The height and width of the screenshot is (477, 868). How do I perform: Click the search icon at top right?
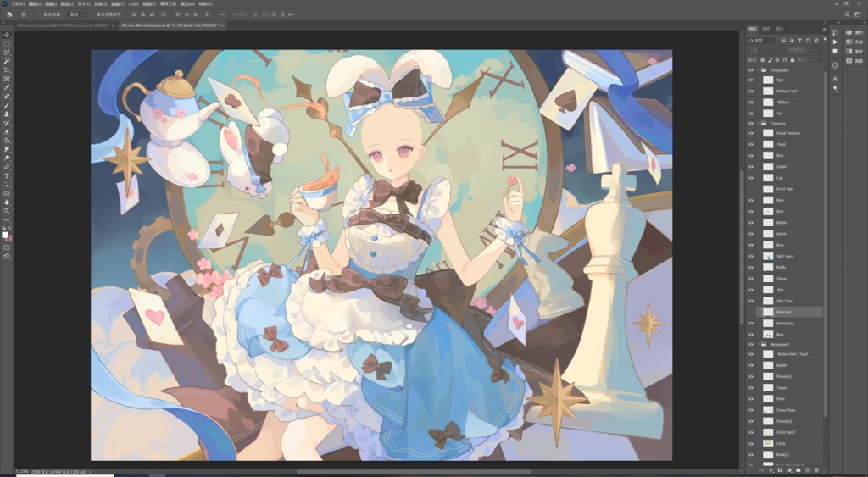pos(848,14)
